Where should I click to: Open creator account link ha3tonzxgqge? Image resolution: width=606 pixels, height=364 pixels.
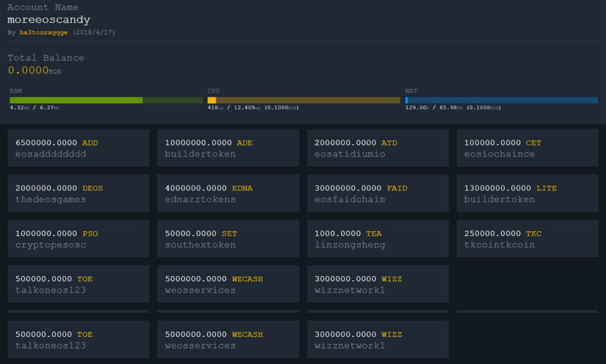[43, 33]
